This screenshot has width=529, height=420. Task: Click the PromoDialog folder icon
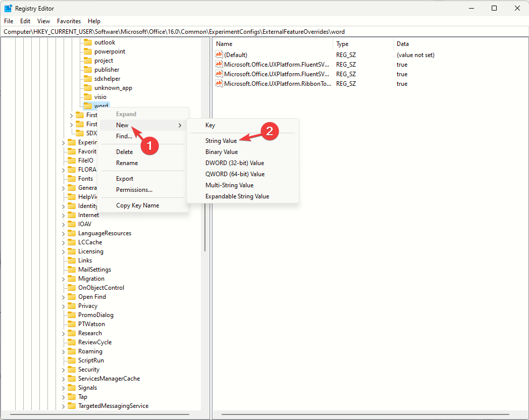click(72, 314)
